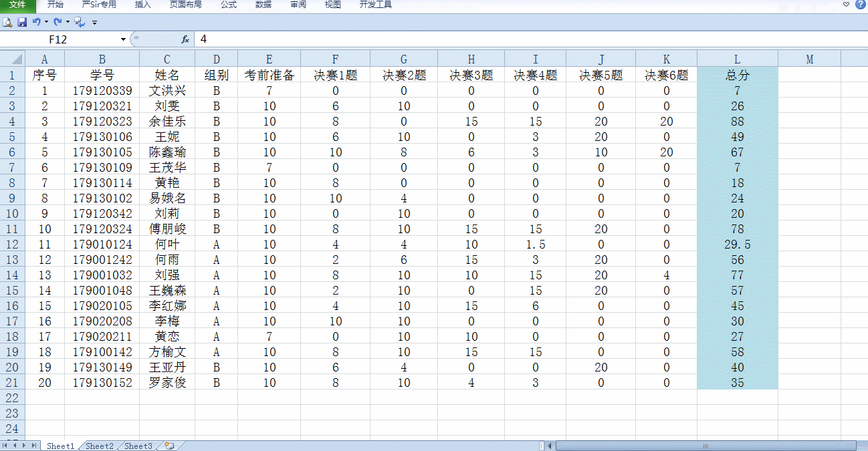Viewport: 868px width, 451px height.
Task: Open Excel Help with the question mark icon
Action: click(x=860, y=5)
